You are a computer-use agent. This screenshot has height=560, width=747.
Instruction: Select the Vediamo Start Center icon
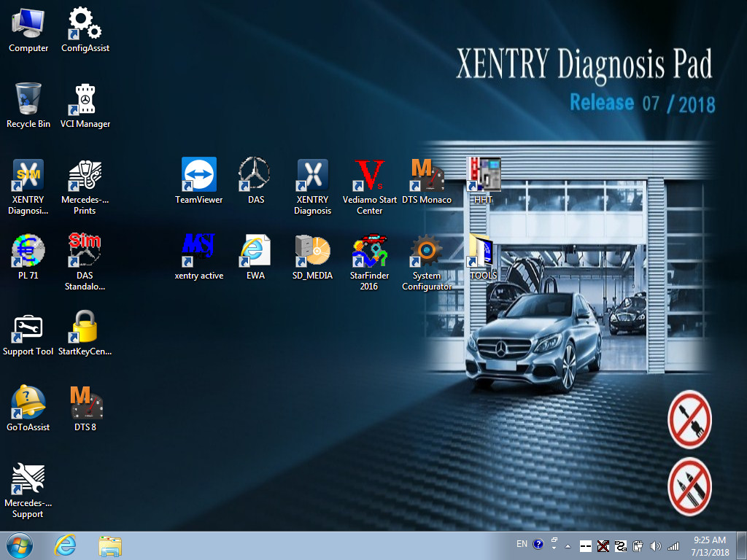369,175
